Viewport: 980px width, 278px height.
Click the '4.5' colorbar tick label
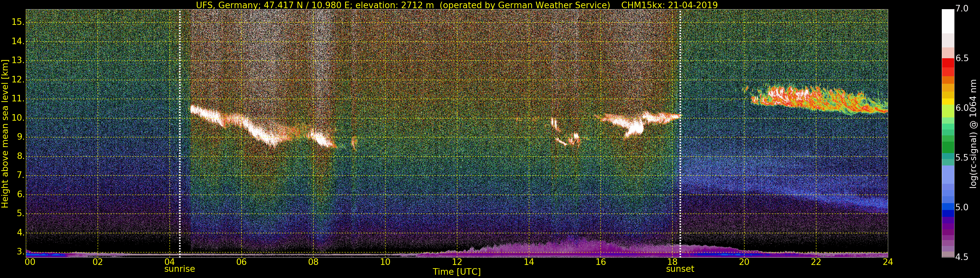(962, 257)
